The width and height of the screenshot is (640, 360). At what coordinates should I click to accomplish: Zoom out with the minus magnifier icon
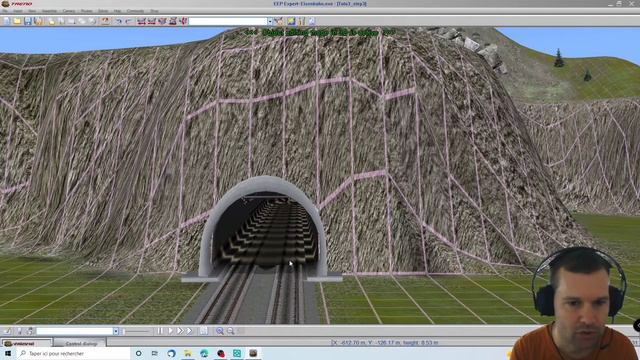231,331
